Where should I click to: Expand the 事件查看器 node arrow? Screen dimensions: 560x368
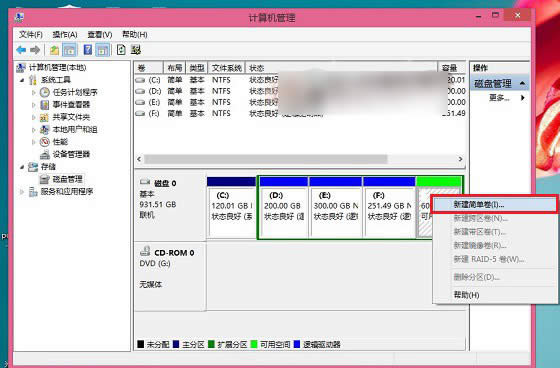[34, 105]
